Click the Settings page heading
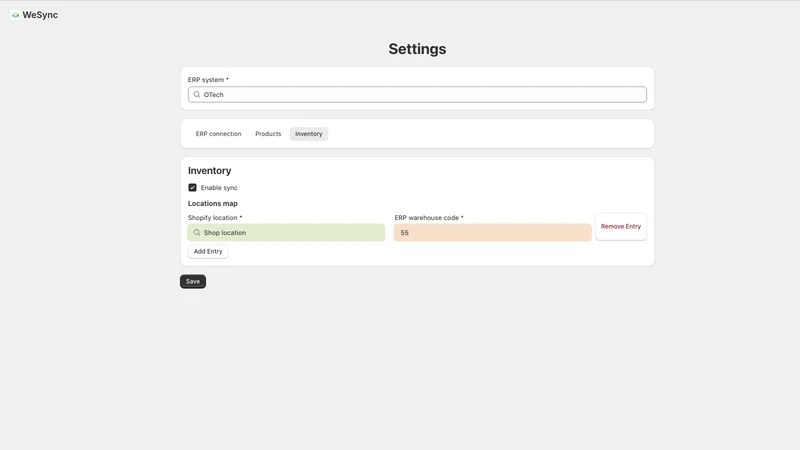Viewport: 800px width, 450px height. 417,49
